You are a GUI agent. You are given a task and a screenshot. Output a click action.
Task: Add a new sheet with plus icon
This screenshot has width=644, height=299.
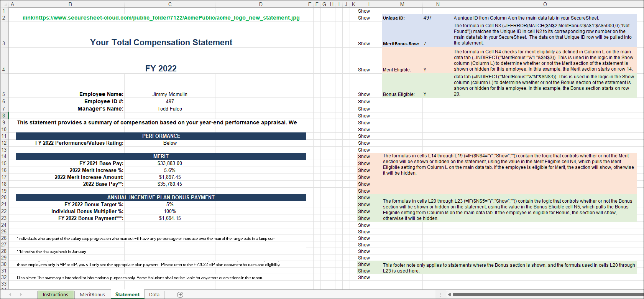click(180, 295)
